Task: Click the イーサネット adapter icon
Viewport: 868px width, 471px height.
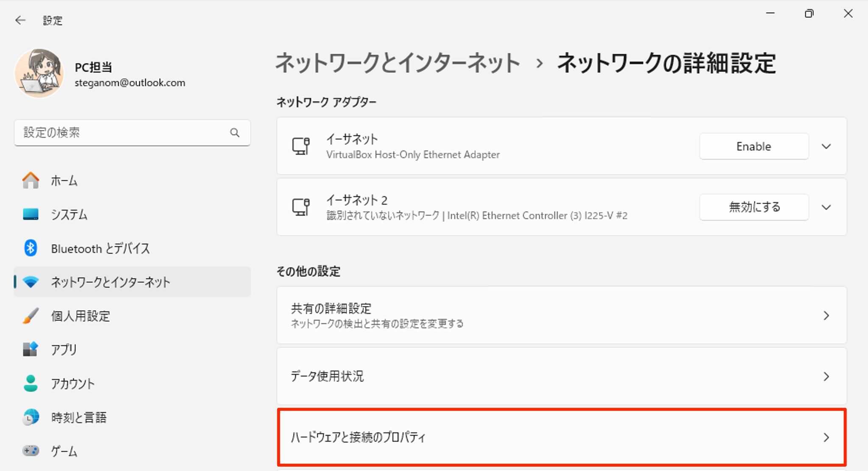Action: point(301,146)
